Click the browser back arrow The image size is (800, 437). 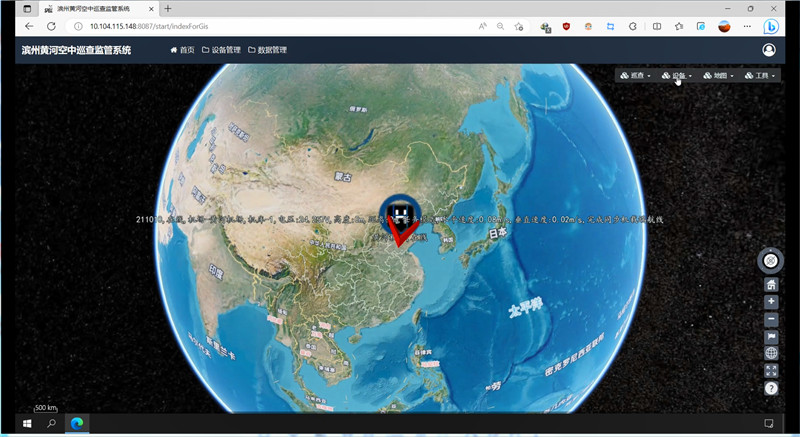(x=29, y=26)
